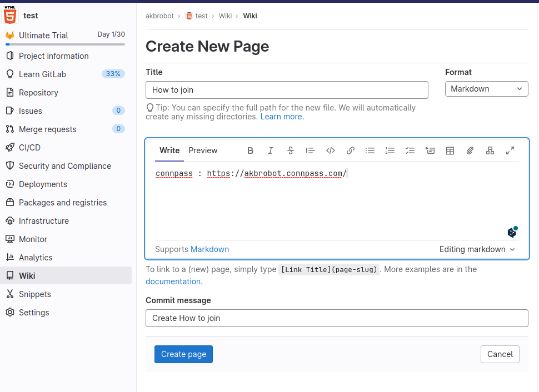Insert a task list from the toolbar

pos(410,150)
